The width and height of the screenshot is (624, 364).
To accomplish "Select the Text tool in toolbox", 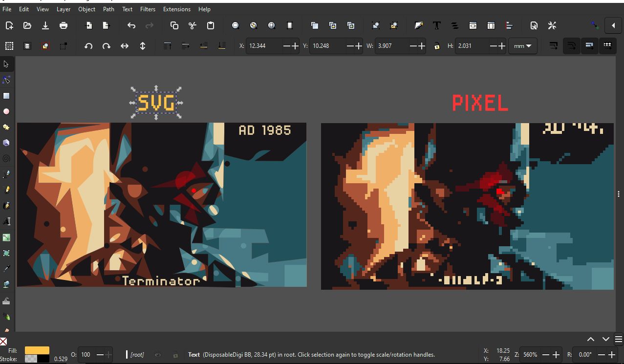I will [6, 221].
